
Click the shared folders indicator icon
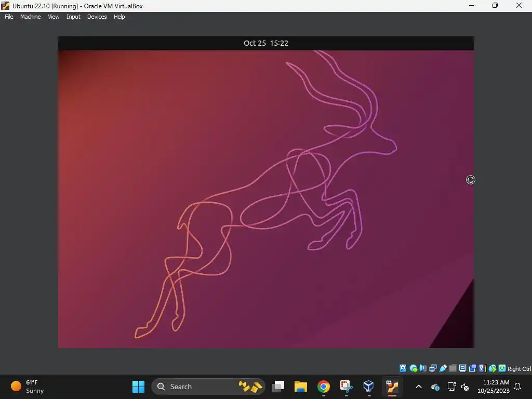[453, 368]
